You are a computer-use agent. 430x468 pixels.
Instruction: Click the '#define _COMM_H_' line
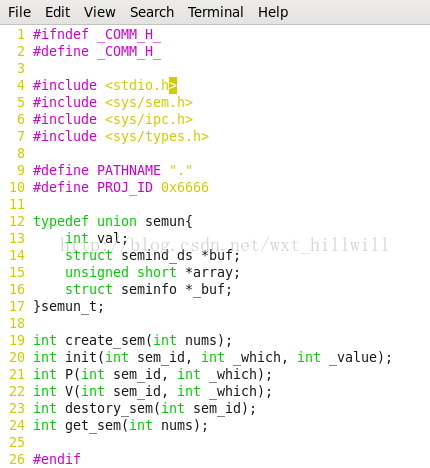pos(97,51)
